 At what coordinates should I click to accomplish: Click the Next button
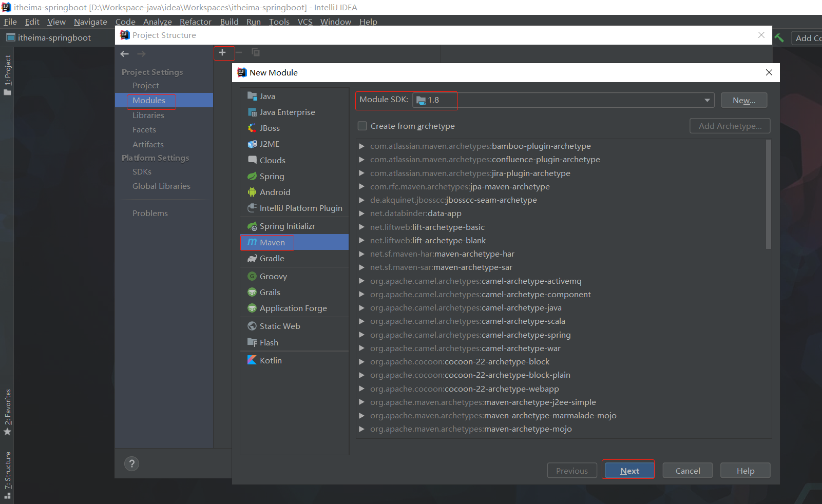(x=629, y=471)
